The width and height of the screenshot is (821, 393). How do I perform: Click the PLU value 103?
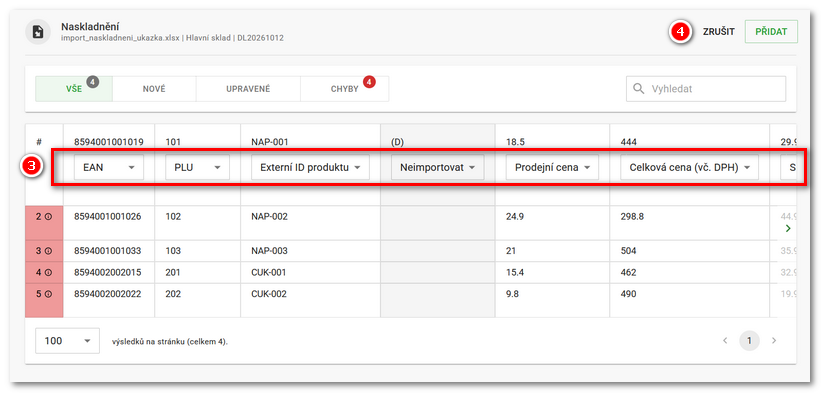(173, 251)
